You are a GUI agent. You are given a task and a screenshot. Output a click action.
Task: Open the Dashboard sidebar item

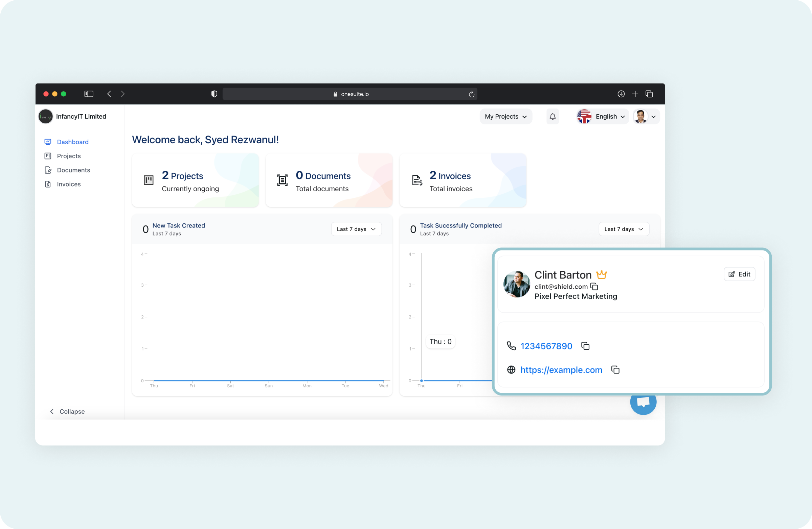(x=67, y=142)
